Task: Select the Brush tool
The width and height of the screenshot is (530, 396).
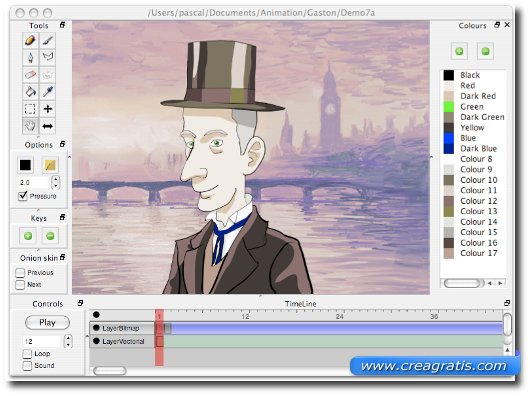Action: [48, 41]
